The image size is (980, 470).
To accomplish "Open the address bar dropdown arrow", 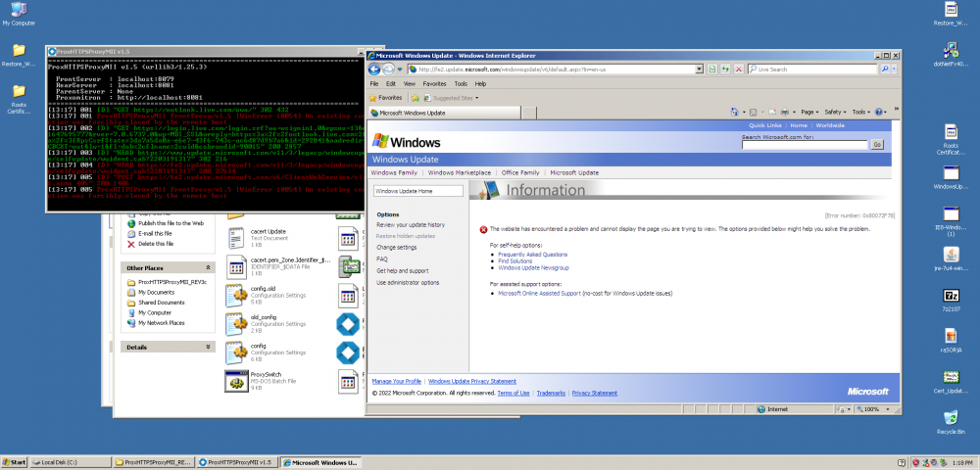I will (700, 70).
